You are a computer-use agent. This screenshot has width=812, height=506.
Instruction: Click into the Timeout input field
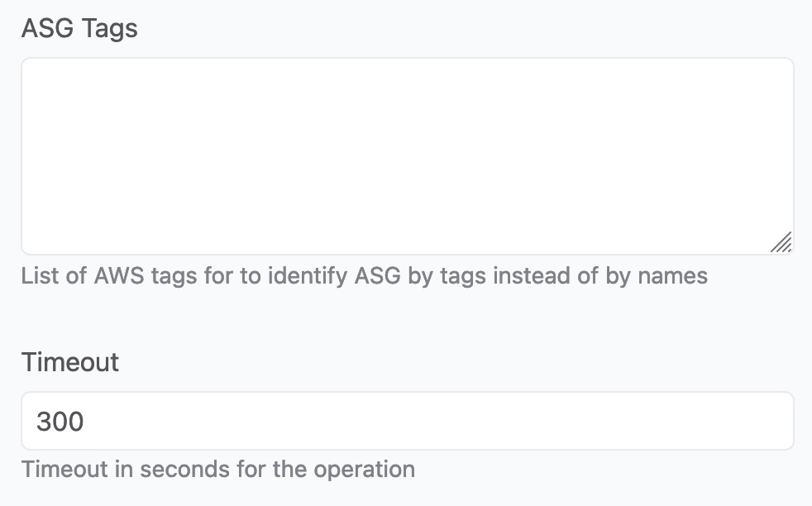[x=408, y=421]
